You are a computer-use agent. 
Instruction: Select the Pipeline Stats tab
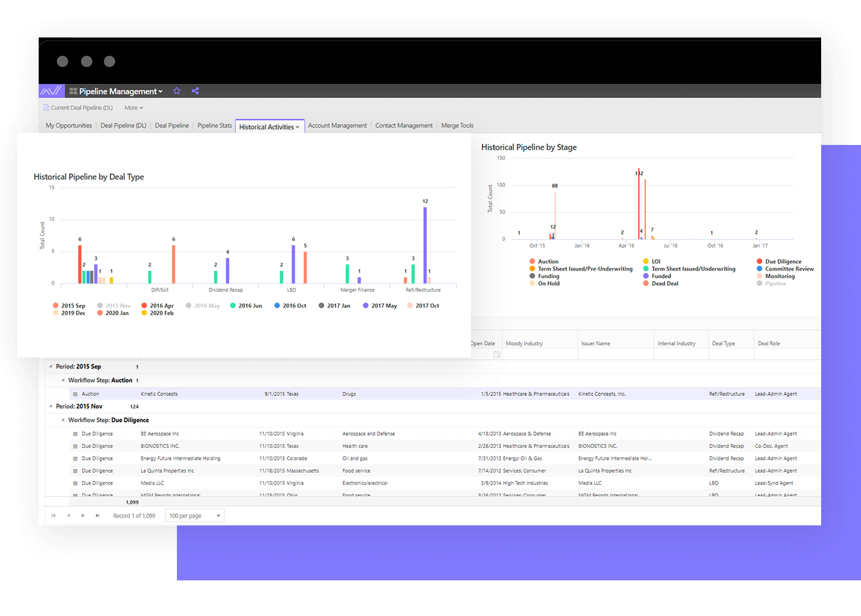(214, 125)
